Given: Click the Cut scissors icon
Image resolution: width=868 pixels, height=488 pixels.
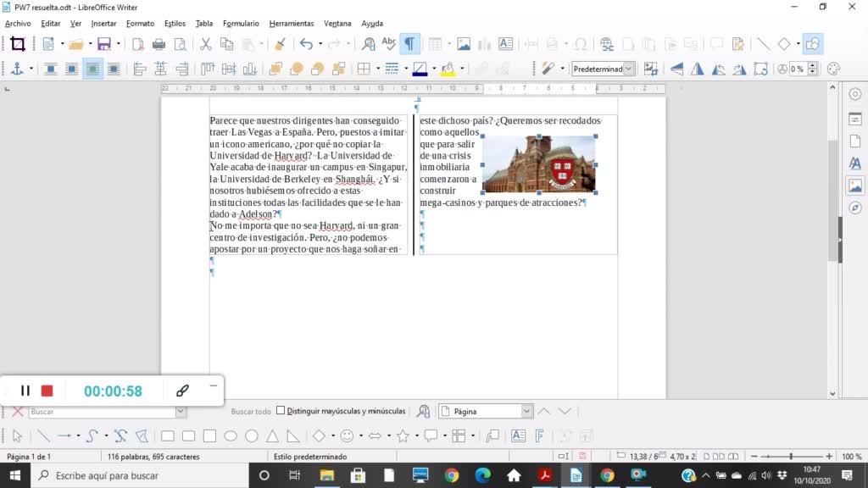Looking at the screenshot, I should (205, 44).
